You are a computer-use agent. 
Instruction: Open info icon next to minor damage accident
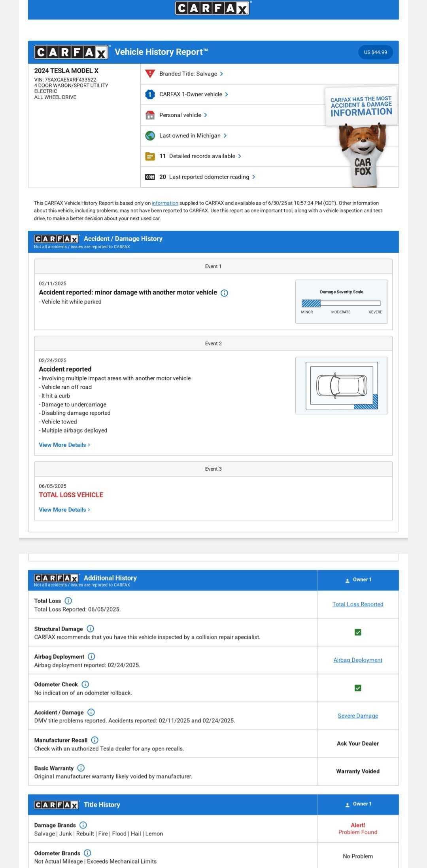coord(224,293)
